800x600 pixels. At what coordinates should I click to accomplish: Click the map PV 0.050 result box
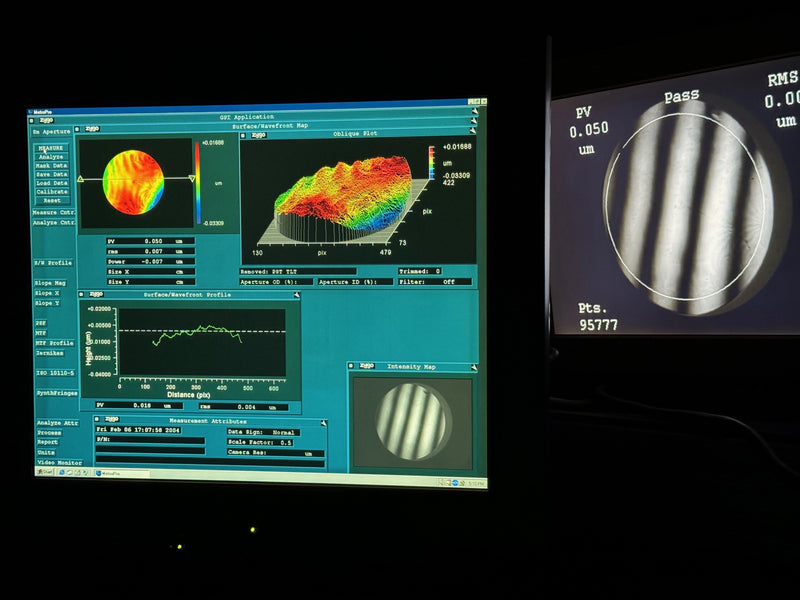coord(150,241)
